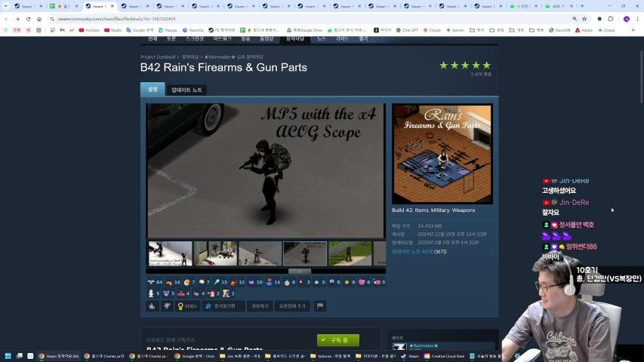Click the main MP5 ACOG screenshot
Image resolution: width=644 pixels, height=362 pixels.
coord(266,170)
